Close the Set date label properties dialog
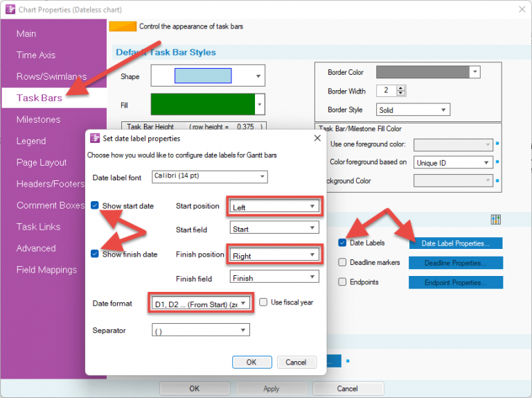The image size is (532, 398). (x=317, y=138)
